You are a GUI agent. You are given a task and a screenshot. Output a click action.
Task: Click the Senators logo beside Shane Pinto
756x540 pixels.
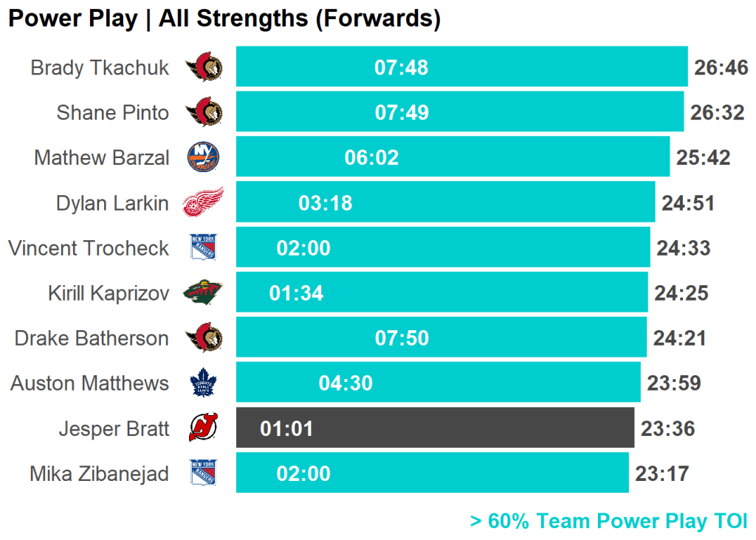coord(204,113)
